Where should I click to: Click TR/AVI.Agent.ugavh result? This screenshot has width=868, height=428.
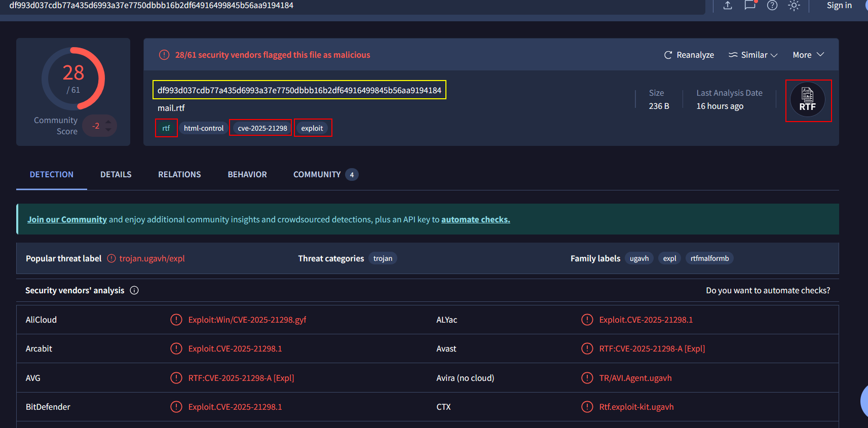pyautogui.click(x=635, y=378)
